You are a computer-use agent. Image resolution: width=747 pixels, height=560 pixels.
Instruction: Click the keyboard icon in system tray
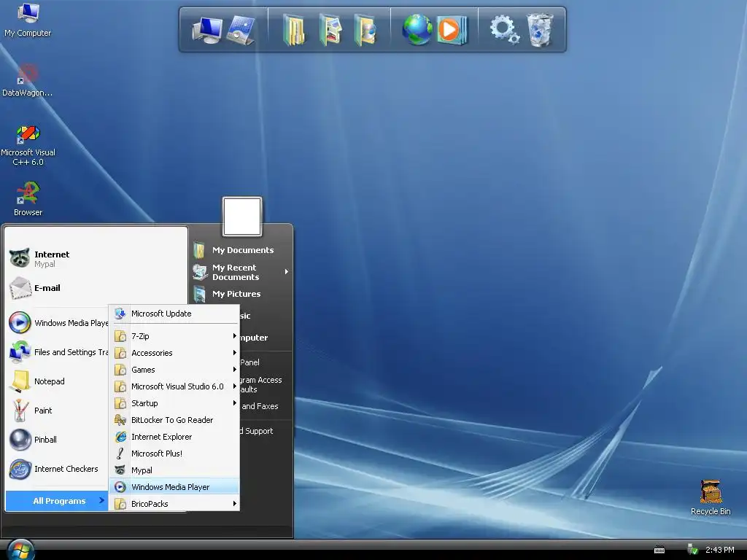[659, 551]
